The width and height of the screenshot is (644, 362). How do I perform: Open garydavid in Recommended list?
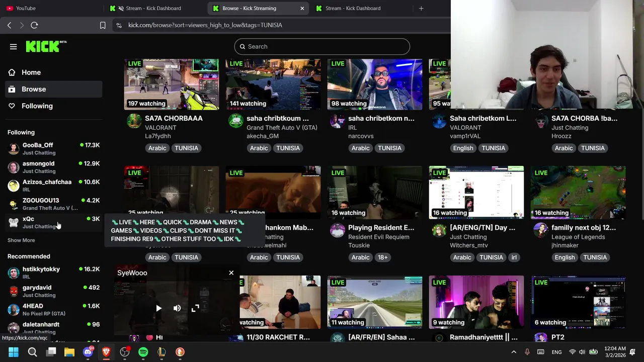(x=54, y=291)
